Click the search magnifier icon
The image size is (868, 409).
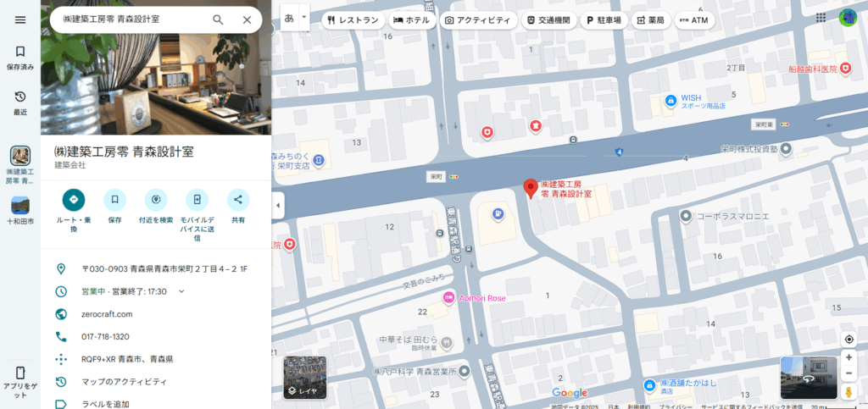[x=218, y=19]
